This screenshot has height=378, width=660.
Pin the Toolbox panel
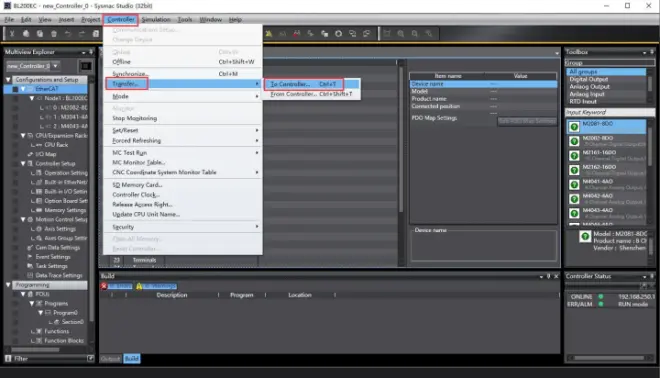(x=652, y=52)
